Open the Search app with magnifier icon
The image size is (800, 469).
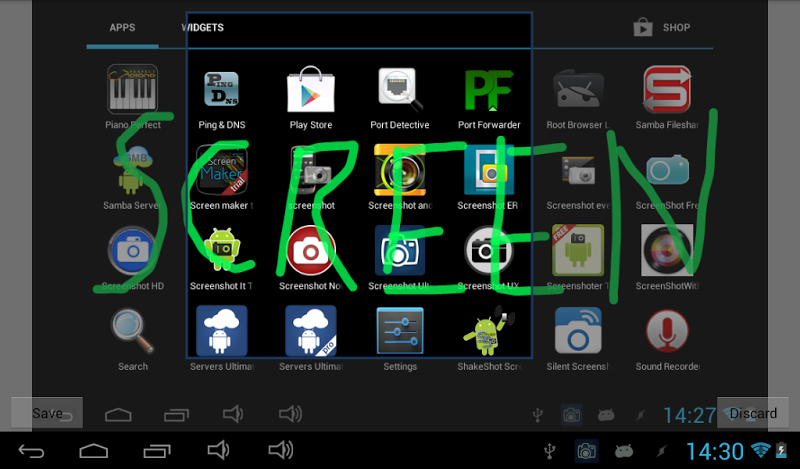[x=133, y=331]
